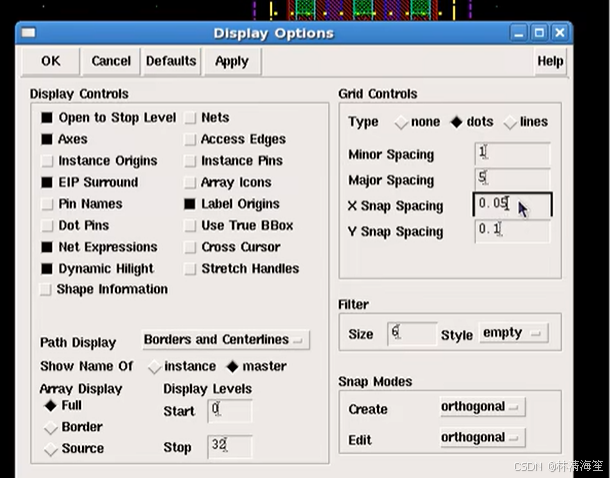Select Full array display
The width and height of the screenshot is (610, 478).
click(51, 406)
